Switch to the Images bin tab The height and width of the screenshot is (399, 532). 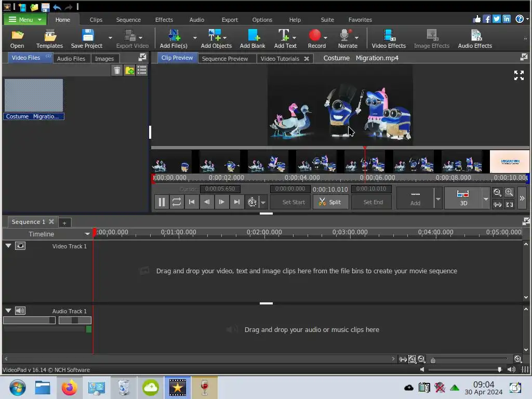104,58
